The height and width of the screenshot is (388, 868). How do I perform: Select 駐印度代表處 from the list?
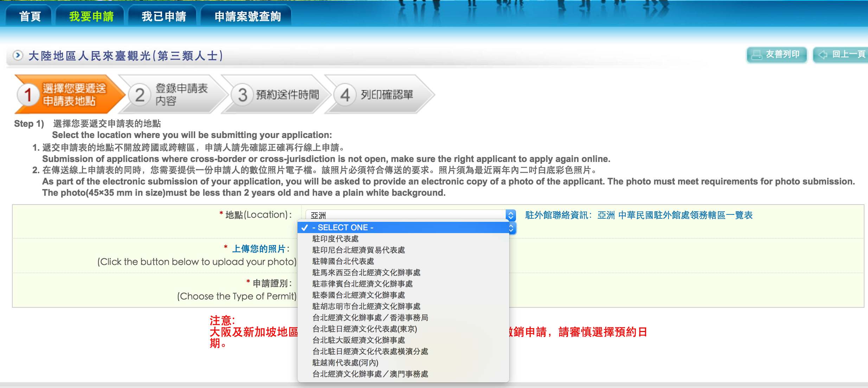click(335, 239)
